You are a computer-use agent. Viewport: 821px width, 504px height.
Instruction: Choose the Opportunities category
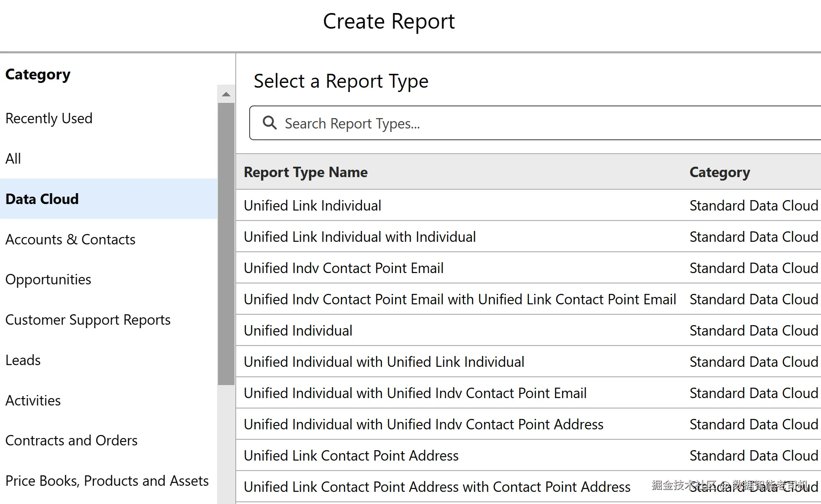[48, 280]
